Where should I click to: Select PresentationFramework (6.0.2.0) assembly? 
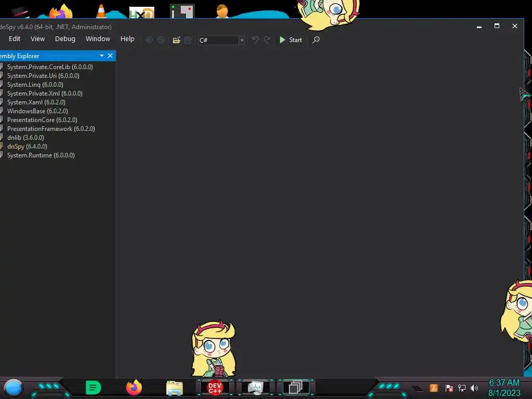51,129
